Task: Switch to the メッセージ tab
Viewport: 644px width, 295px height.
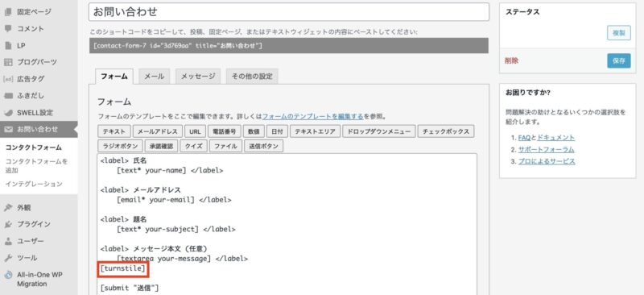Action: tap(198, 76)
